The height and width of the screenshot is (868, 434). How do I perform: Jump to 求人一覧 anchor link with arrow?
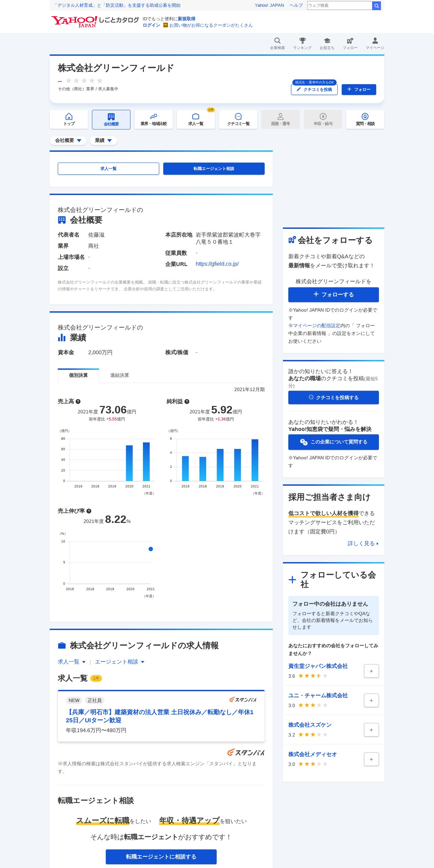point(72,662)
